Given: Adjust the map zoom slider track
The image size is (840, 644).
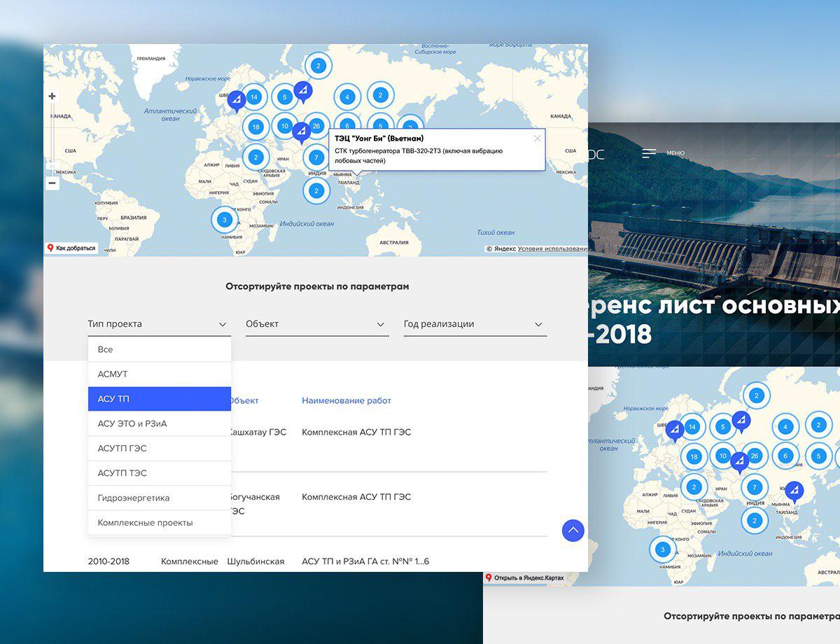Looking at the screenshot, I should click(x=52, y=139).
